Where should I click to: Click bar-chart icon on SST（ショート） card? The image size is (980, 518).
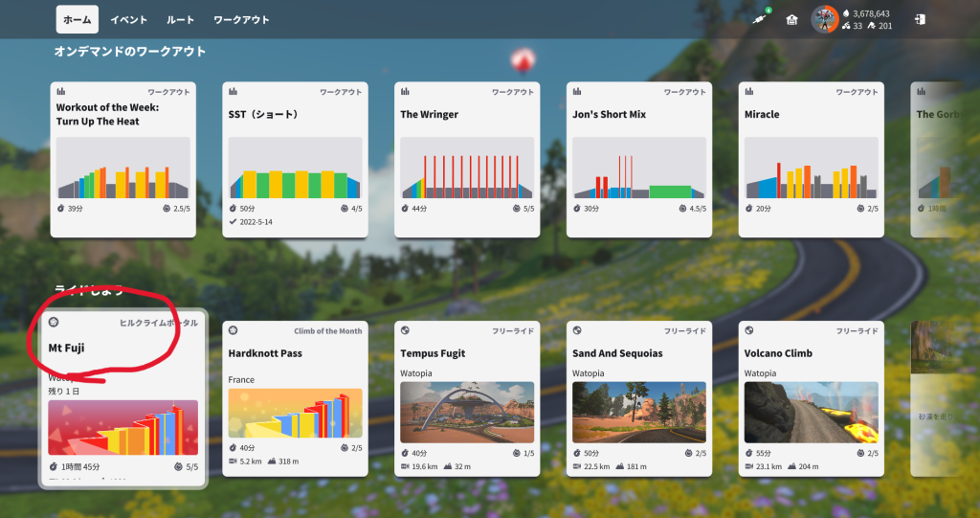click(233, 91)
